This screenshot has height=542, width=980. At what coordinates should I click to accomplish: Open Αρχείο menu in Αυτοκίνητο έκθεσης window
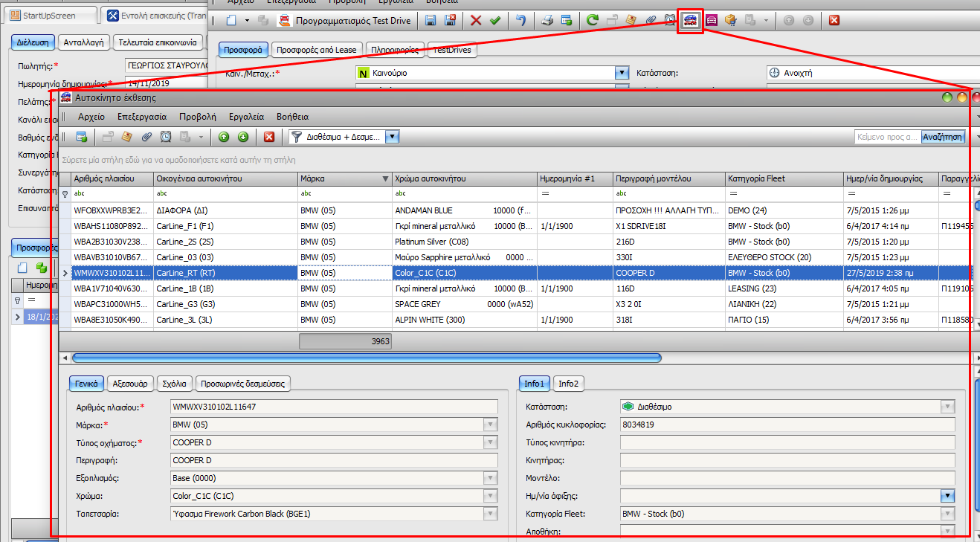[91, 117]
